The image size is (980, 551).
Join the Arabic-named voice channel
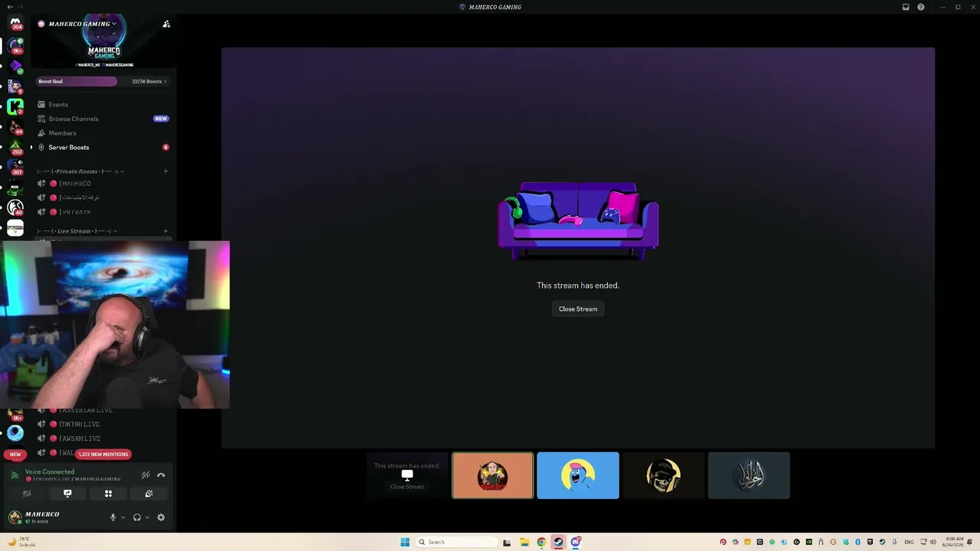[x=103, y=197]
